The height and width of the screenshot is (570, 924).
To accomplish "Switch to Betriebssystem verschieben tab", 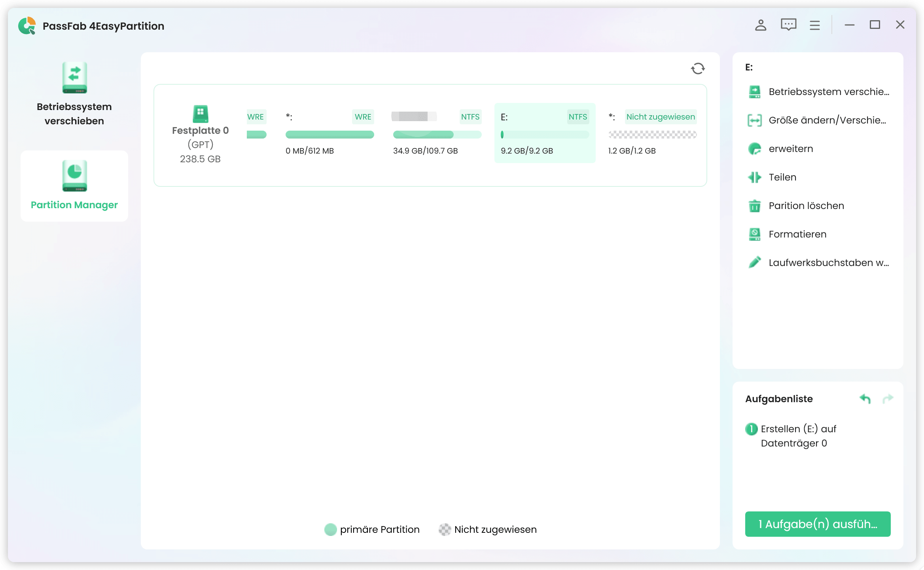I will click(x=74, y=94).
